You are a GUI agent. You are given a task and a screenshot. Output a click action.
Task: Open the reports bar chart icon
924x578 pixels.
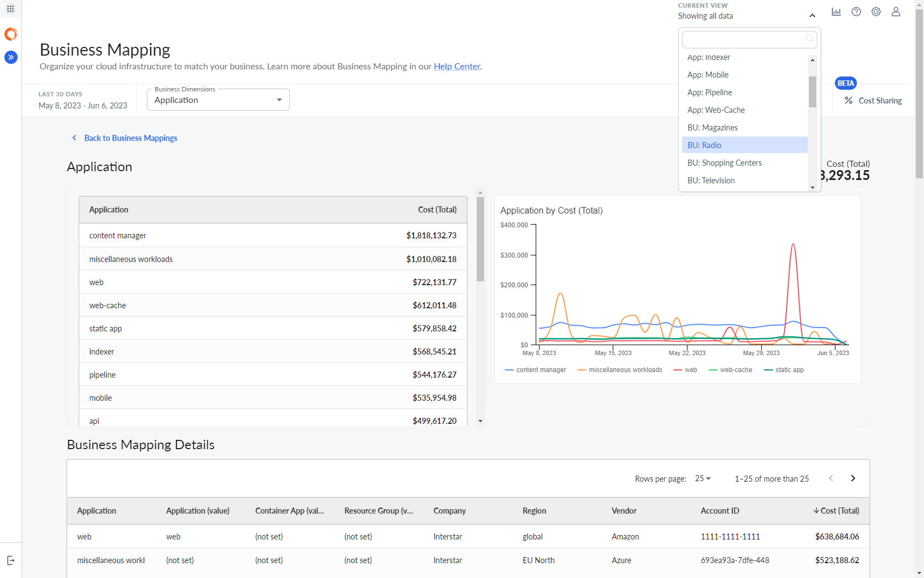pyautogui.click(x=837, y=12)
